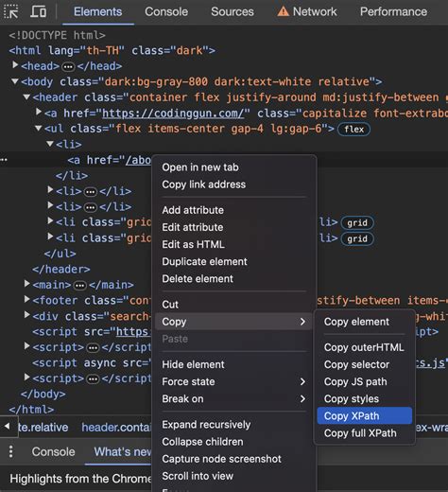The height and width of the screenshot is (492, 448).
Task: Select the closing </header> tag row
Action: point(61,270)
